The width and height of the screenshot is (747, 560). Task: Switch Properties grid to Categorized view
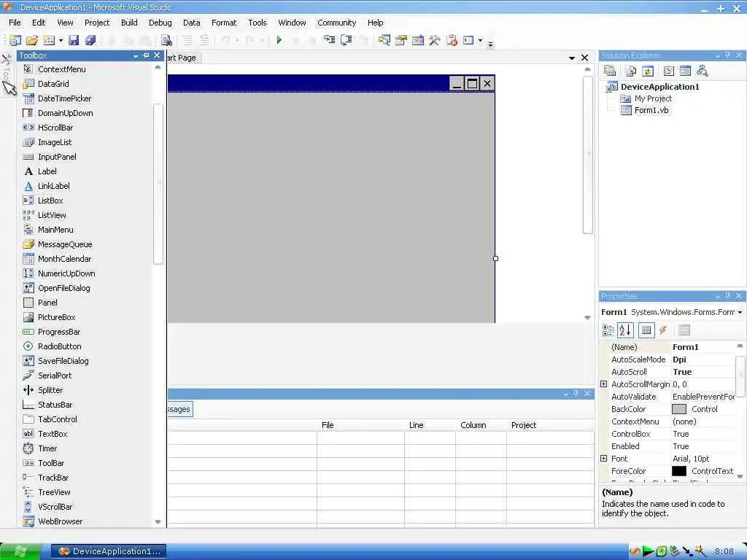pos(608,330)
